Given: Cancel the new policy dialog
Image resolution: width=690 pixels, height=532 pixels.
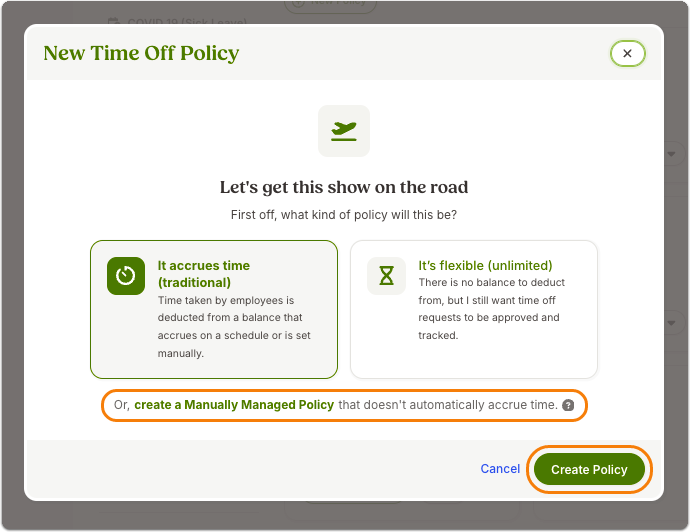Looking at the screenshot, I should click(500, 469).
